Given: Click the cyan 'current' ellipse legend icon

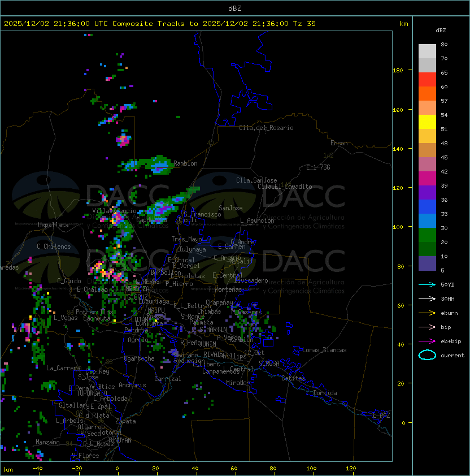Looking at the screenshot, I should (427, 355).
